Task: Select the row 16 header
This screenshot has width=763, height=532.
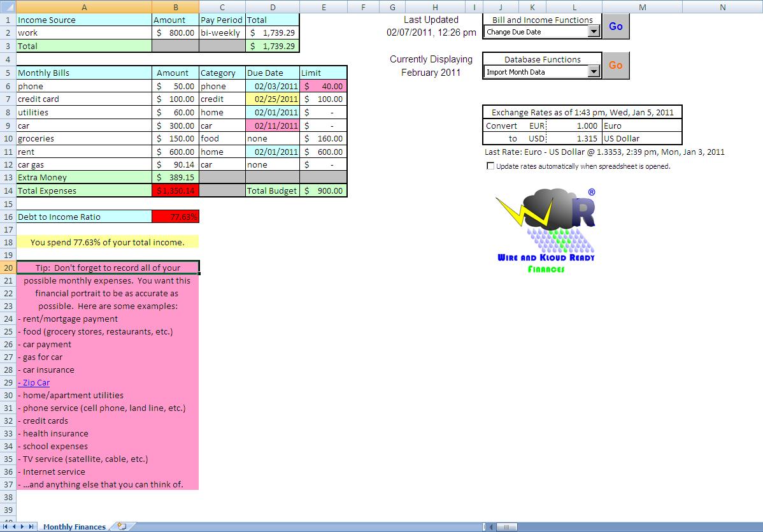Action: (x=8, y=217)
